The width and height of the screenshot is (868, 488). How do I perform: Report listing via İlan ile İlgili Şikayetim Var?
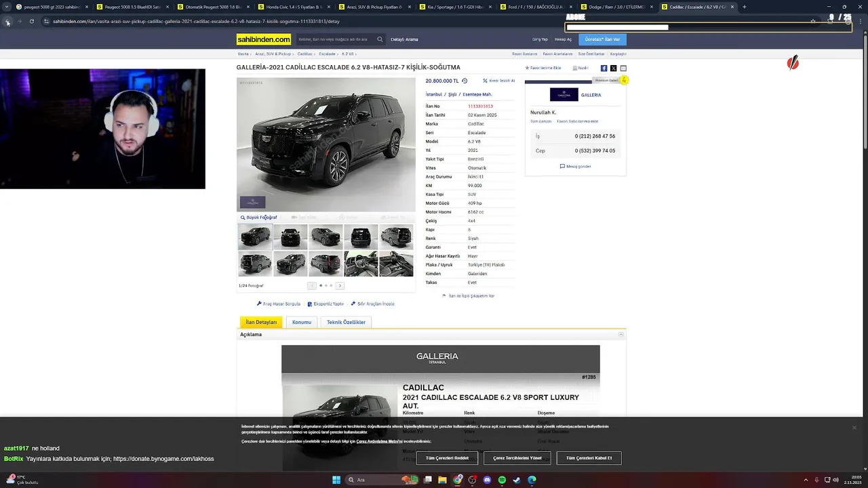click(468, 296)
